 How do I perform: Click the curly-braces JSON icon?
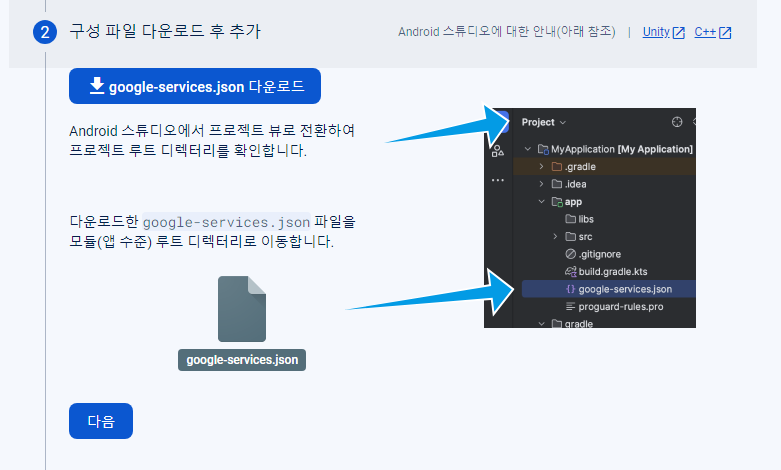pyautogui.click(x=571, y=289)
